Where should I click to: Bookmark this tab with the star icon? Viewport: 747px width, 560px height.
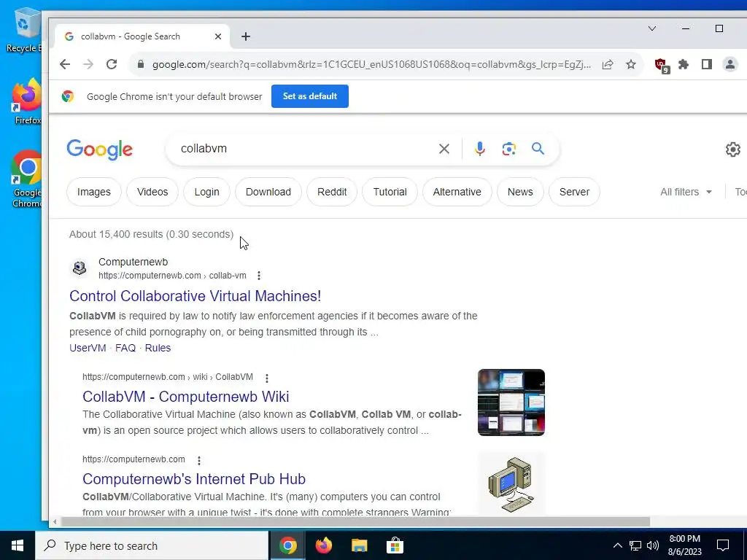(x=631, y=64)
